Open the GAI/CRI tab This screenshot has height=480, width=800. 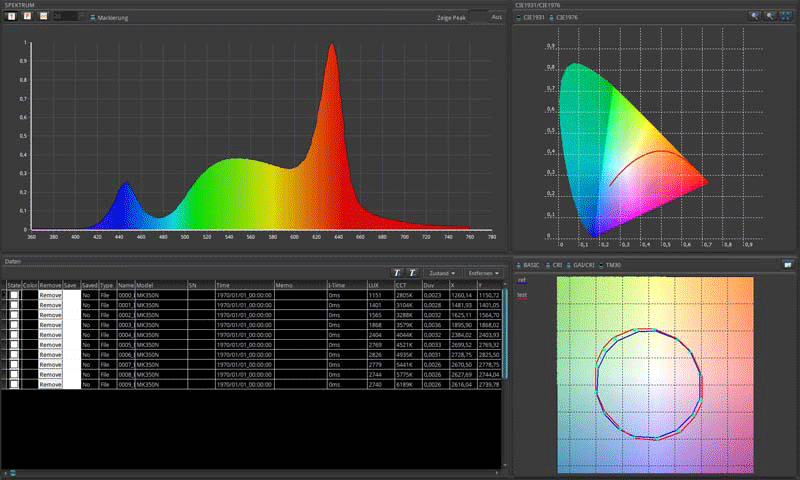click(x=584, y=265)
